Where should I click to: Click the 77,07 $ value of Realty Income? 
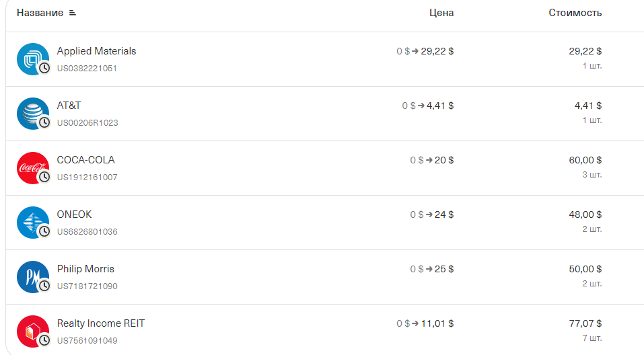coord(585,323)
